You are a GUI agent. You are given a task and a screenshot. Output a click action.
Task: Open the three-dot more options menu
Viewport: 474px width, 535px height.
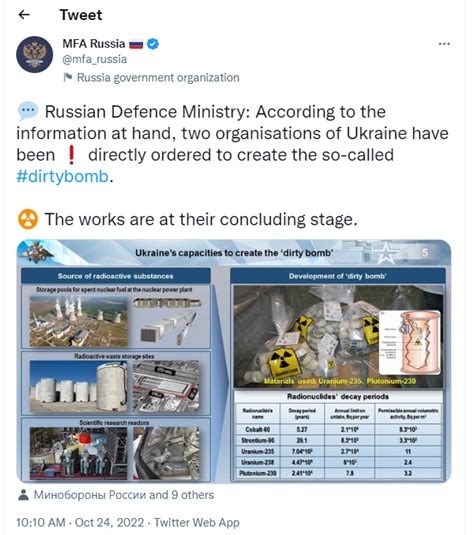click(444, 44)
